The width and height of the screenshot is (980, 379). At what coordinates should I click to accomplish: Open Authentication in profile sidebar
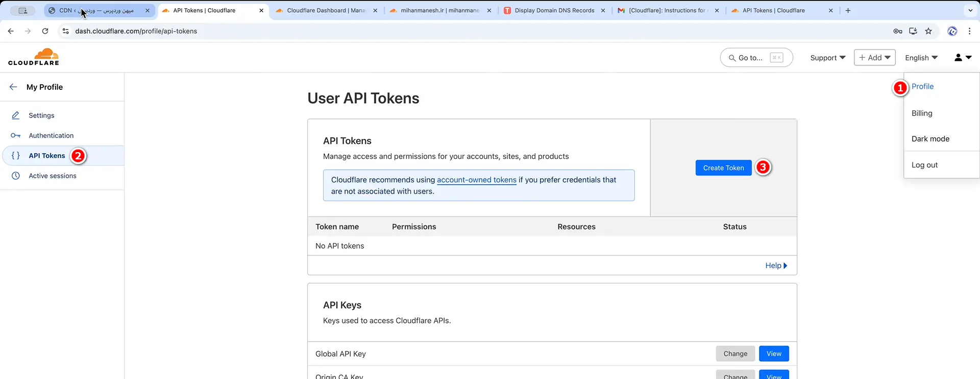click(51, 135)
